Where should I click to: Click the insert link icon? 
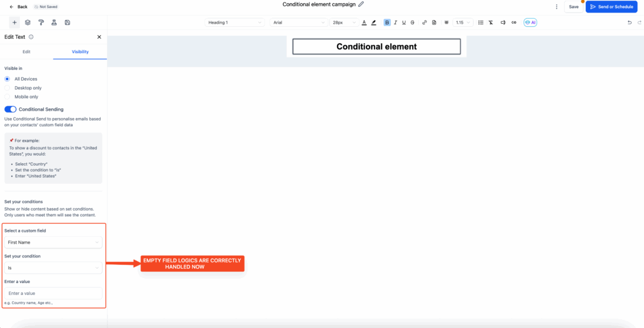pyautogui.click(x=425, y=22)
